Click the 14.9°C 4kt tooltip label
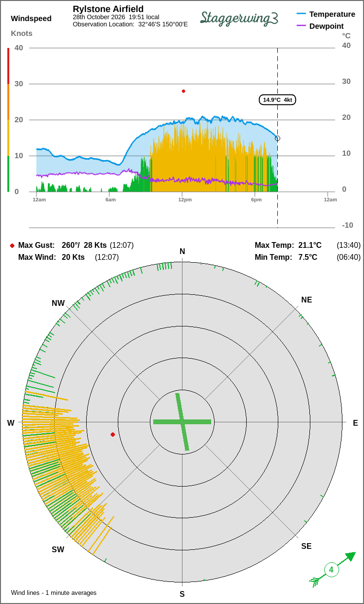Image resolution: width=364 pixels, height=604 pixels. point(278,100)
